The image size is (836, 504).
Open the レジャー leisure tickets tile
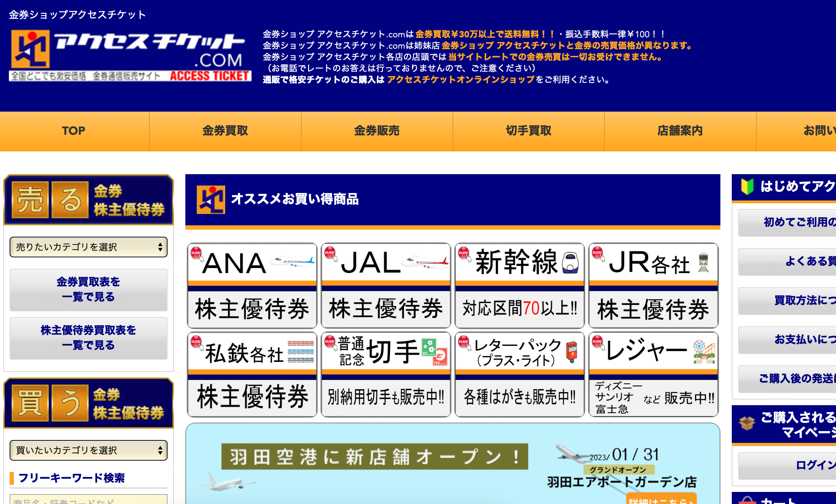tap(653, 374)
